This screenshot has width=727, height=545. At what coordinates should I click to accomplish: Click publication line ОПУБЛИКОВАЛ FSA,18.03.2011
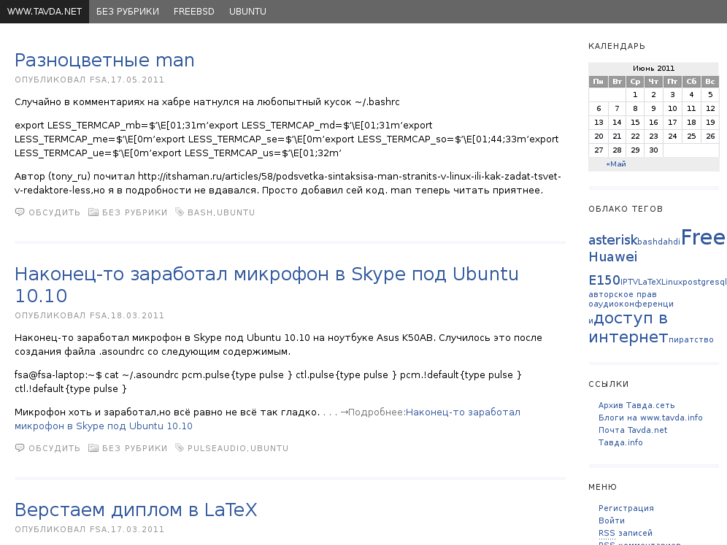[89, 315]
